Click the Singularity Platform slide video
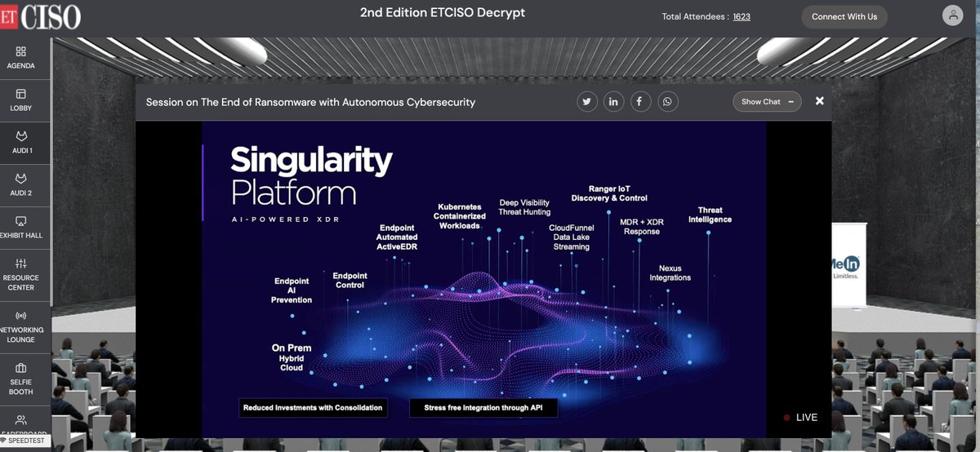 (483, 279)
